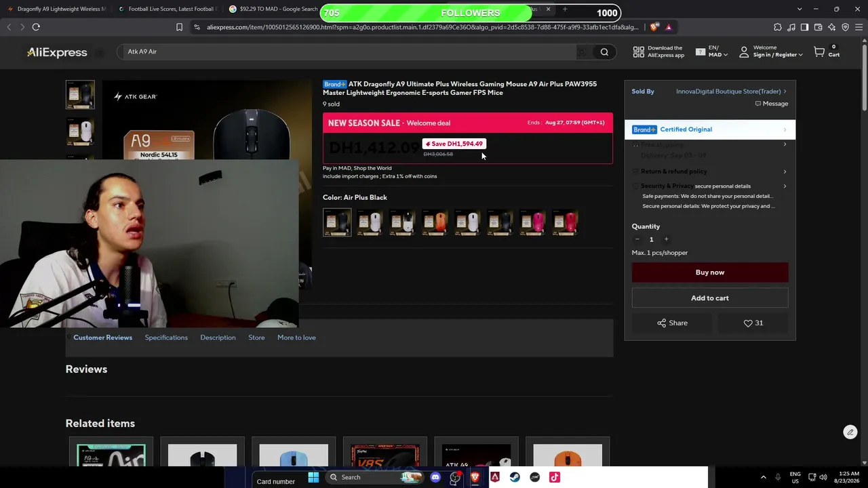Click the floating edit pencil icon

[850, 432]
